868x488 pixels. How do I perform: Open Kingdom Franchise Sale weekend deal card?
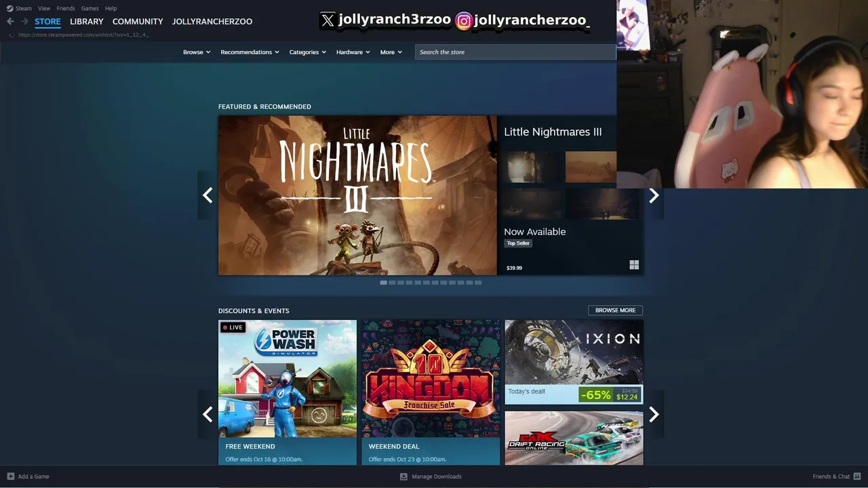coord(431,392)
